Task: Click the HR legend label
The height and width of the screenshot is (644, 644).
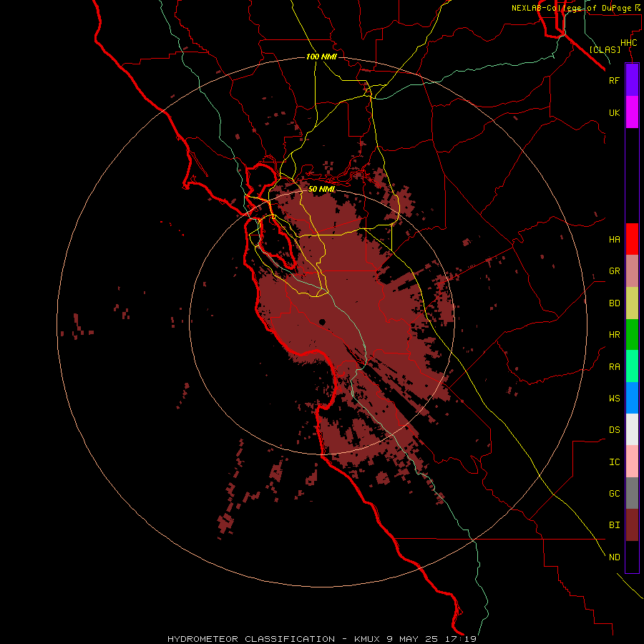Action: 614,335
